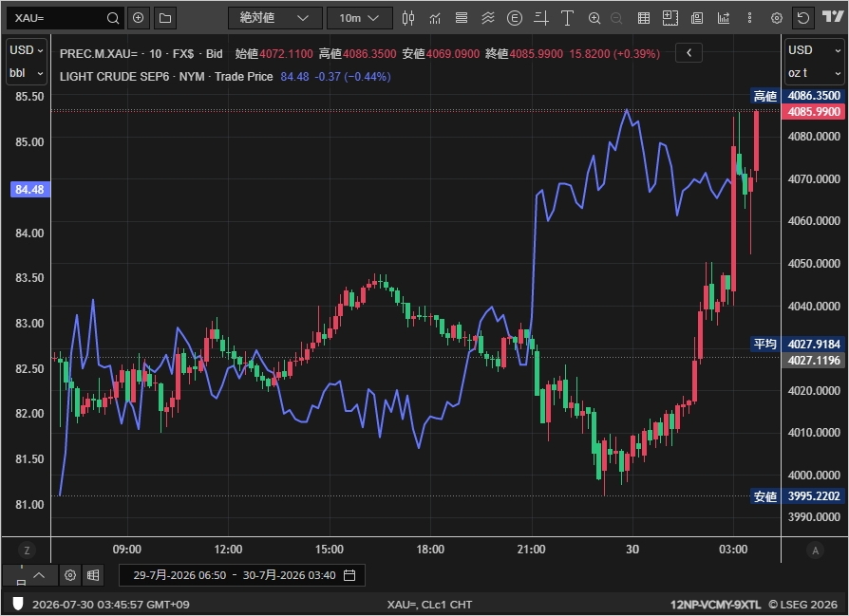849x616 pixels.
Task: Expand the bottom panel caret-up button
Action: click(38, 575)
